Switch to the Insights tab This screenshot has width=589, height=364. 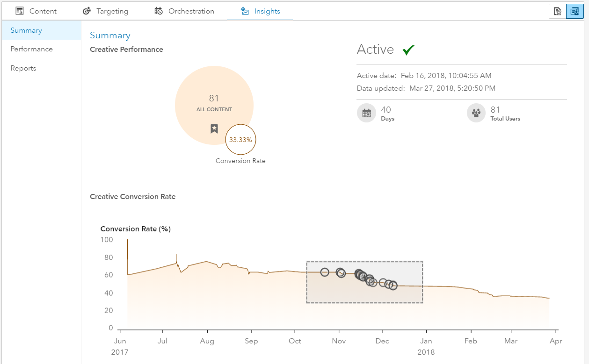pyautogui.click(x=267, y=11)
